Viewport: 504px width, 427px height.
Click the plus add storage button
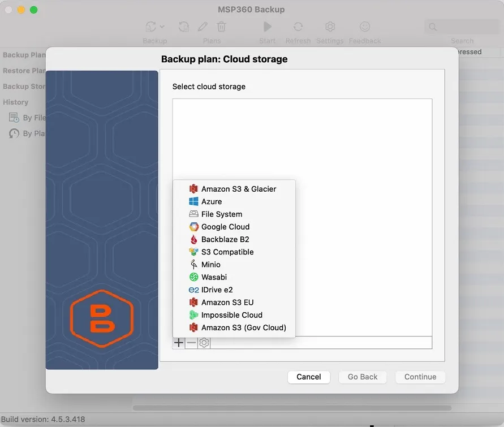pos(179,343)
